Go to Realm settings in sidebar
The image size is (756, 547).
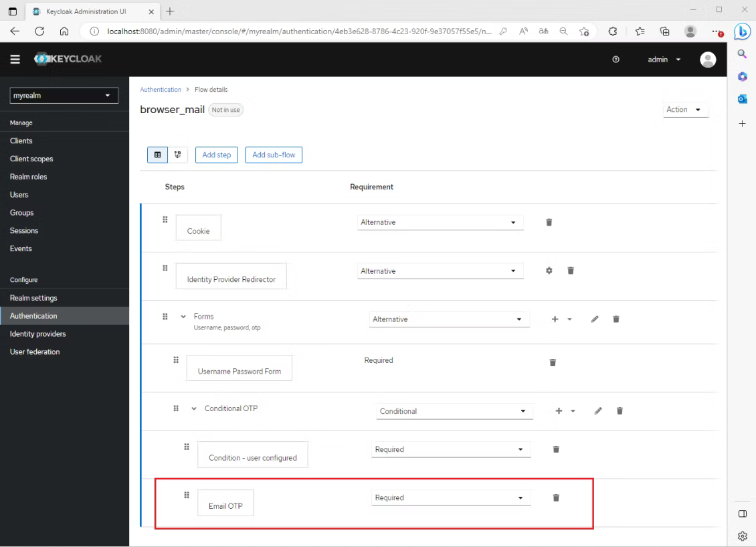[33, 298]
